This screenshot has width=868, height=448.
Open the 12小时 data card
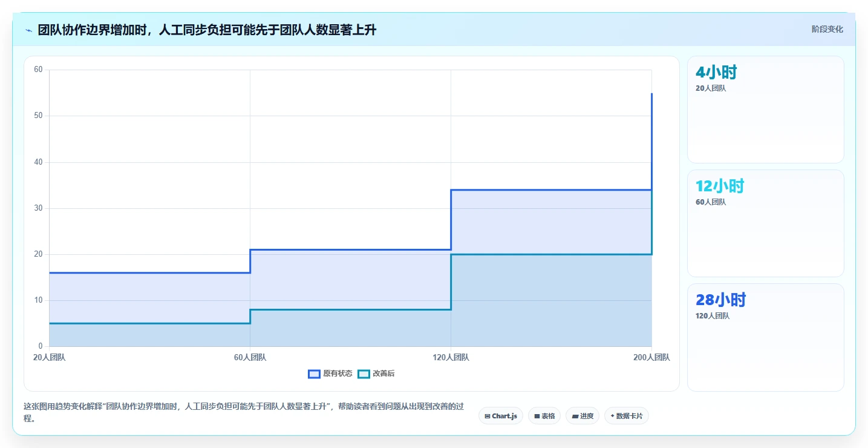pos(765,223)
